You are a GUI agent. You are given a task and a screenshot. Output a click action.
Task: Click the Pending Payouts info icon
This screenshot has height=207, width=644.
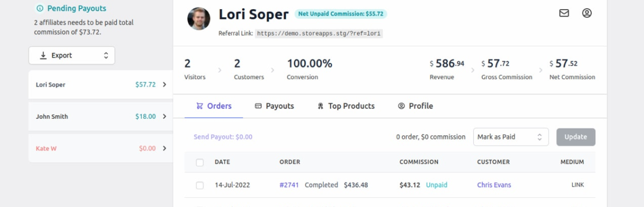(x=40, y=9)
